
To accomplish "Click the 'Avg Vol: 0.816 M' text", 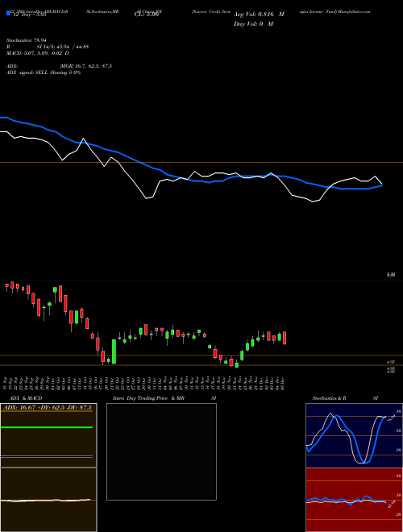I will pos(259,15).
